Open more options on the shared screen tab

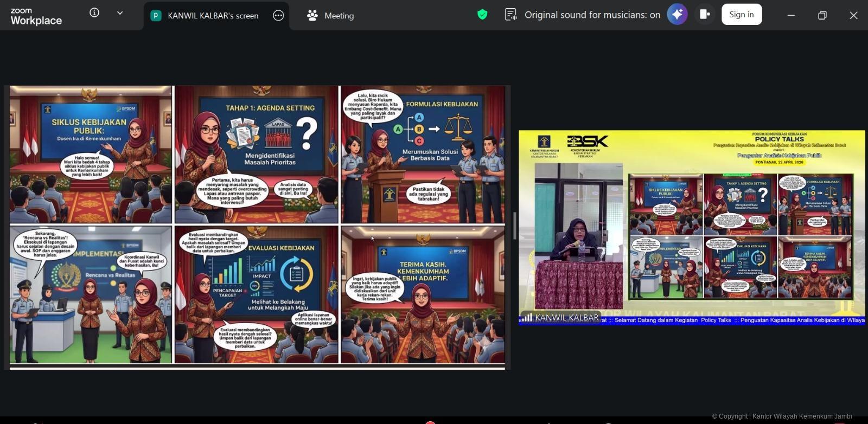pos(278,16)
